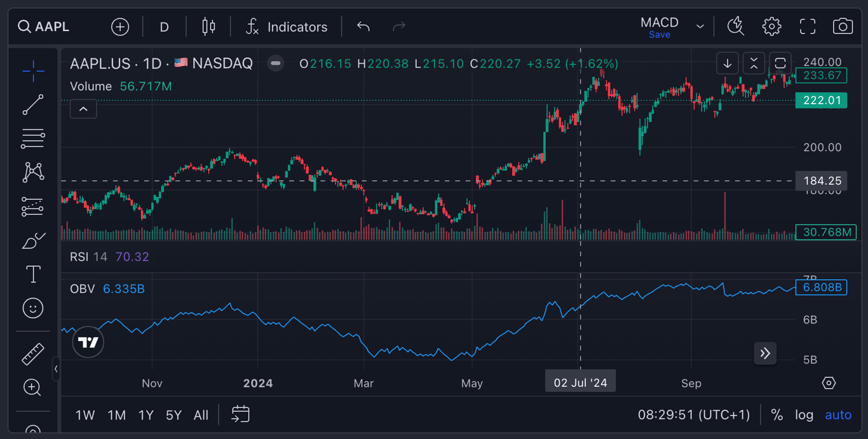
Task: Add a compare symbol with plus icon
Action: tap(120, 27)
